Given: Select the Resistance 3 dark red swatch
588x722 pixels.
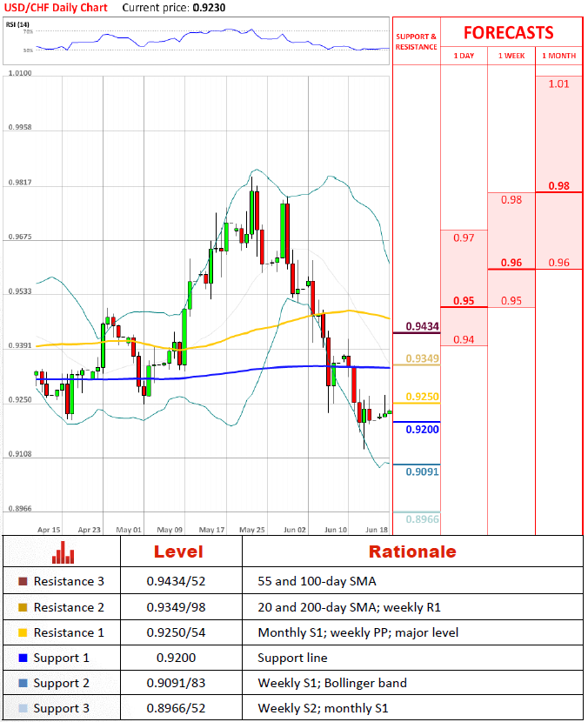Looking at the screenshot, I should [x=23, y=581].
